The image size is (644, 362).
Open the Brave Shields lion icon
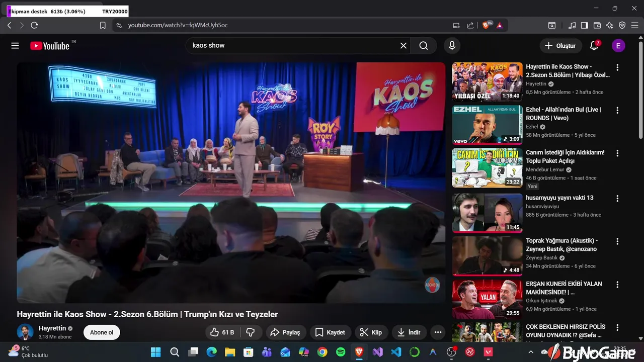point(486,25)
